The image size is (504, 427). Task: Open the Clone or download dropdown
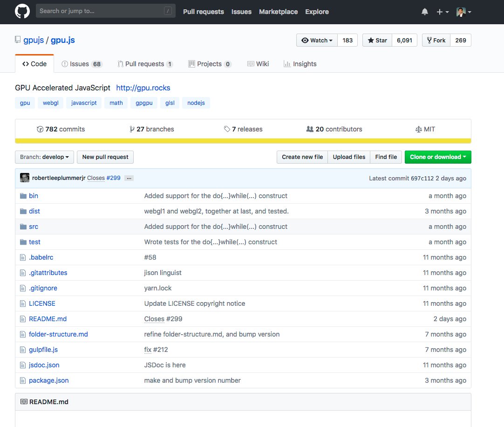pyautogui.click(x=438, y=157)
